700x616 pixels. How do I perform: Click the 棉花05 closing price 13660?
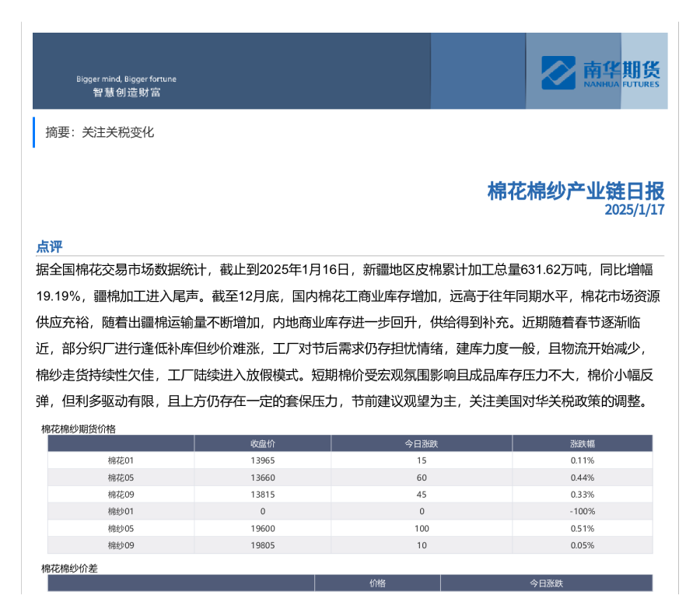(262, 478)
